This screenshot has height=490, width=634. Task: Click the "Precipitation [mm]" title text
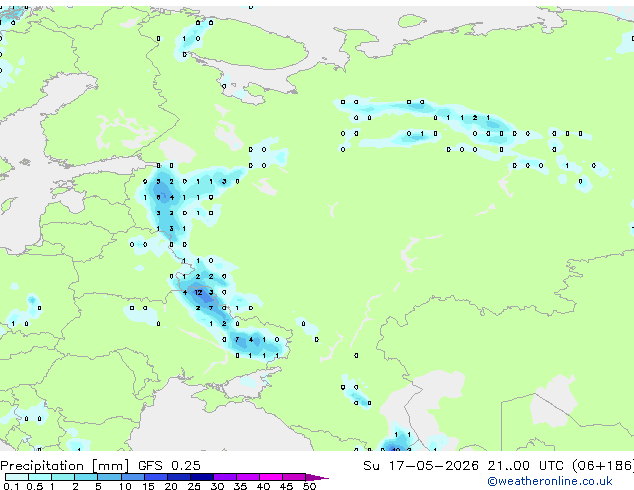pos(65,466)
